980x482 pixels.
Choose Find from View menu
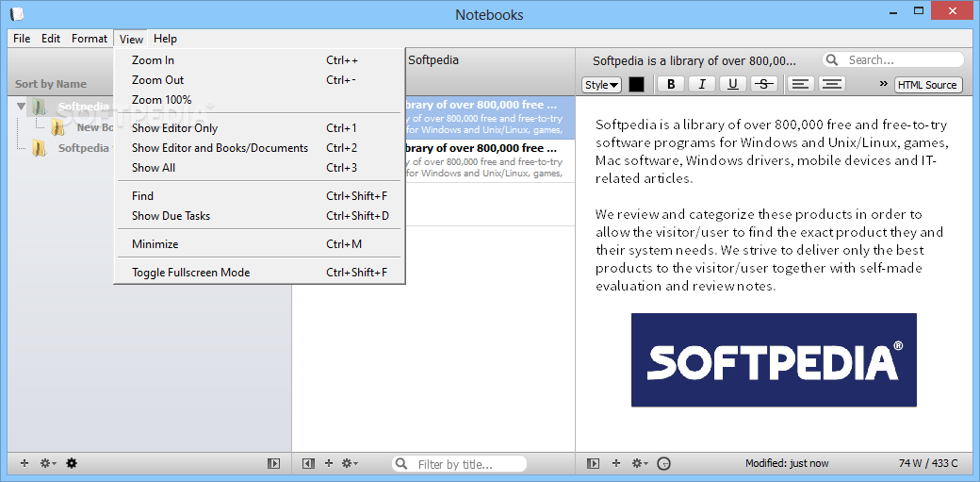point(260,196)
